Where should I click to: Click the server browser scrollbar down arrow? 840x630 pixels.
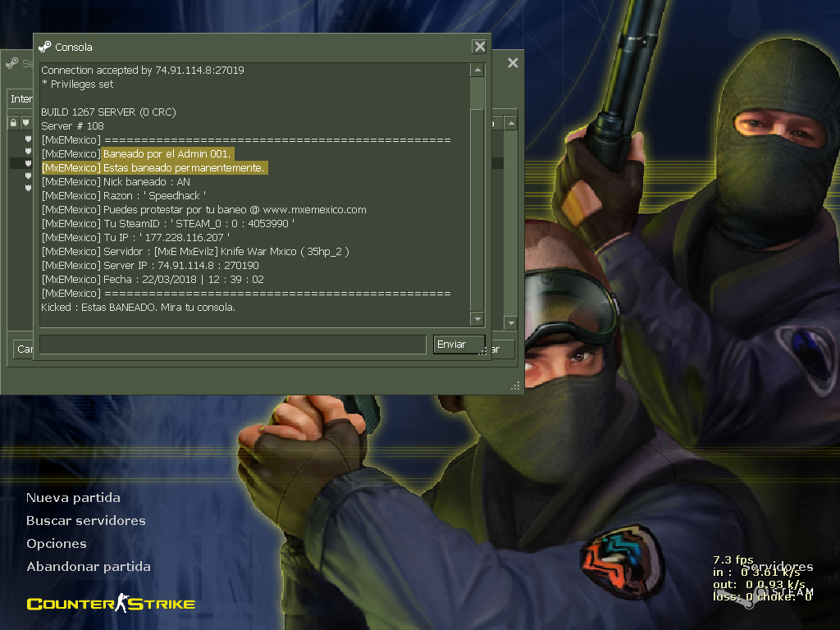point(511,323)
